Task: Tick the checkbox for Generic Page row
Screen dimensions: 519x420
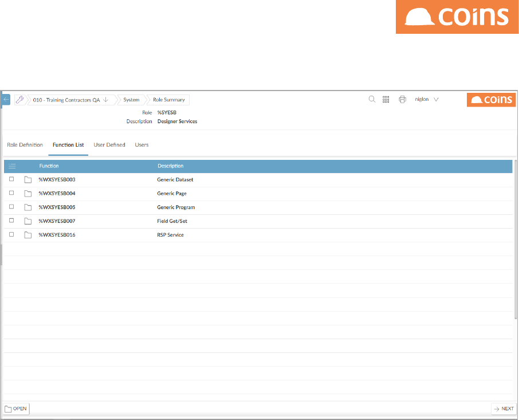Action: tap(11, 193)
